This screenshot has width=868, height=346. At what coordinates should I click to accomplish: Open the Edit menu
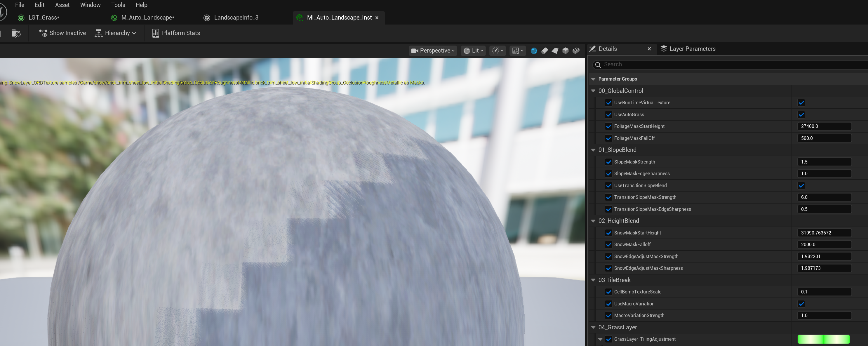click(39, 5)
